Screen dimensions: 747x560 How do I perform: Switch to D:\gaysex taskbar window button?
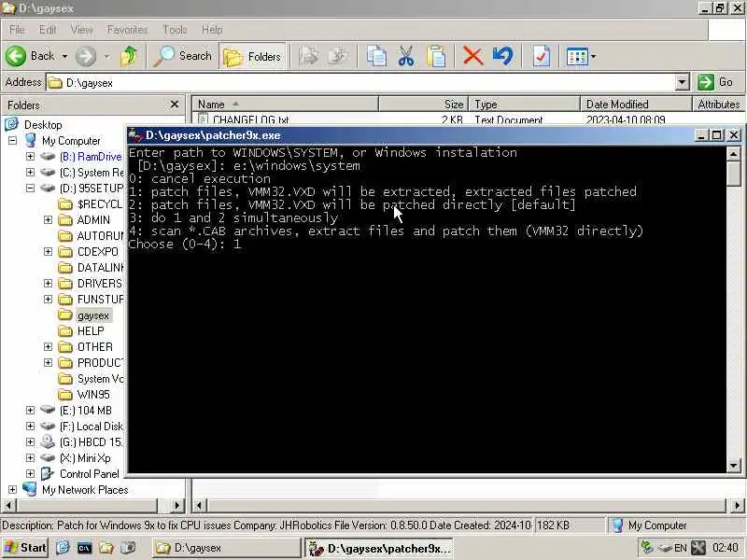[226, 548]
